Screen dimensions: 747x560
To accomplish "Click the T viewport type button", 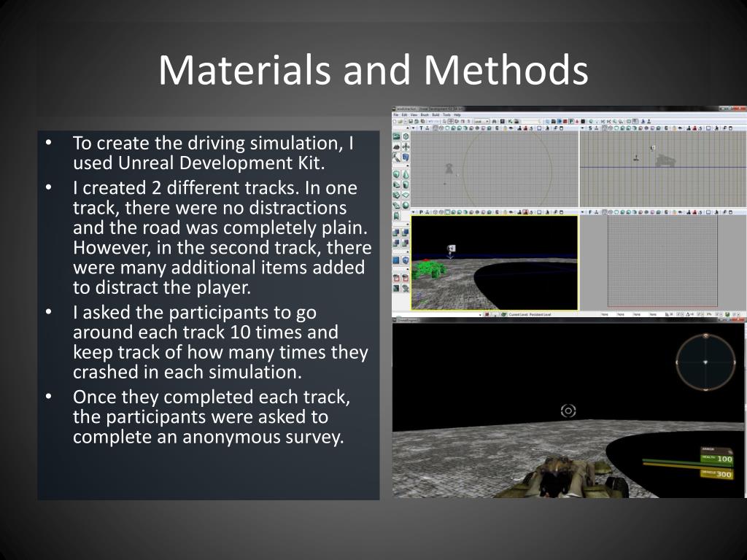I will [421, 128].
